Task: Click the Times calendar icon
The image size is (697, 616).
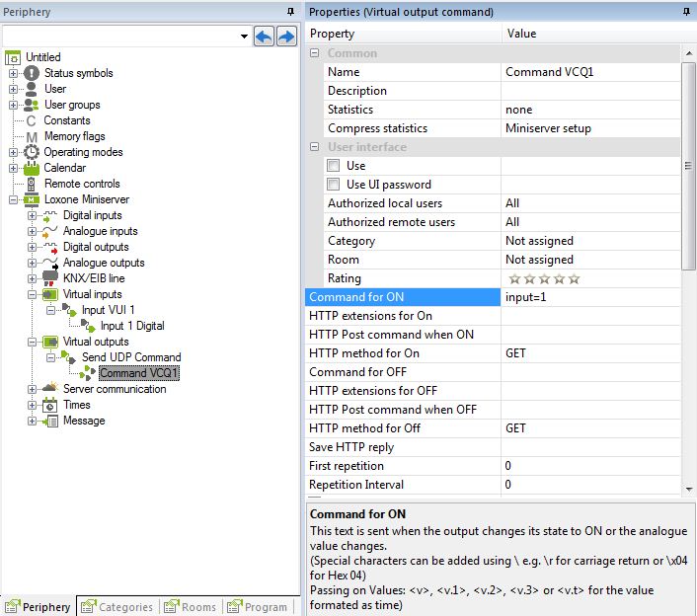Action: (49, 405)
